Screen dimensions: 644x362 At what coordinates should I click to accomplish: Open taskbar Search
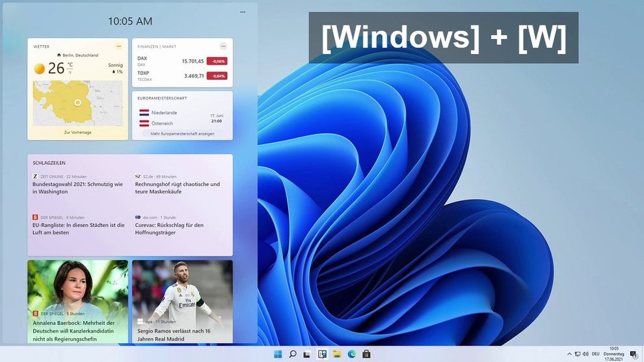pos(293,354)
